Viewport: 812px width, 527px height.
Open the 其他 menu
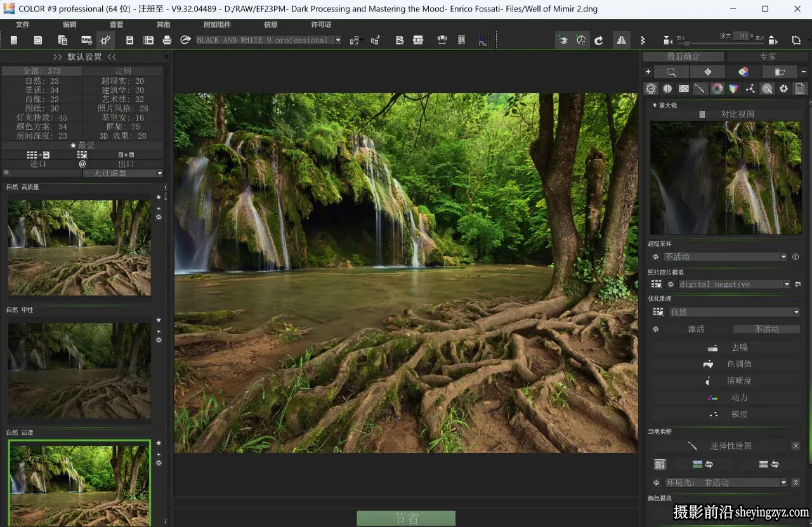(x=163, y=24)
